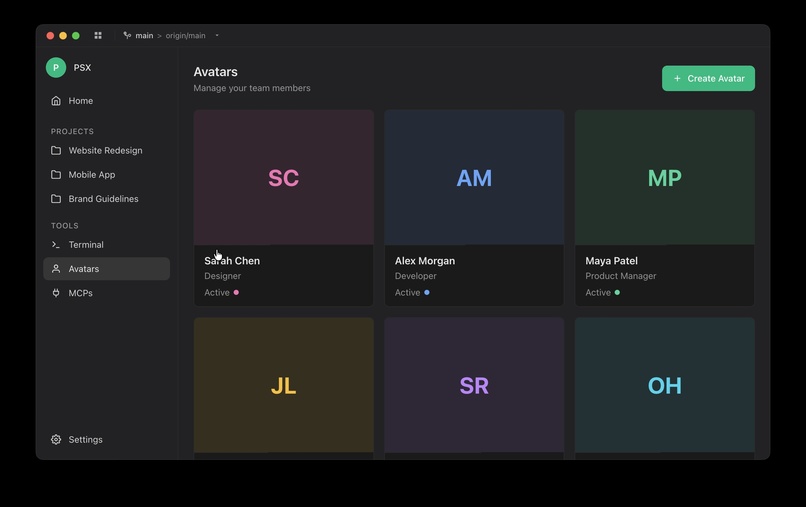Image resolution: width=806 pixels, height=507 pixels.
Task: Click the plus icon in Create Avatar
Action: [677, 79]
